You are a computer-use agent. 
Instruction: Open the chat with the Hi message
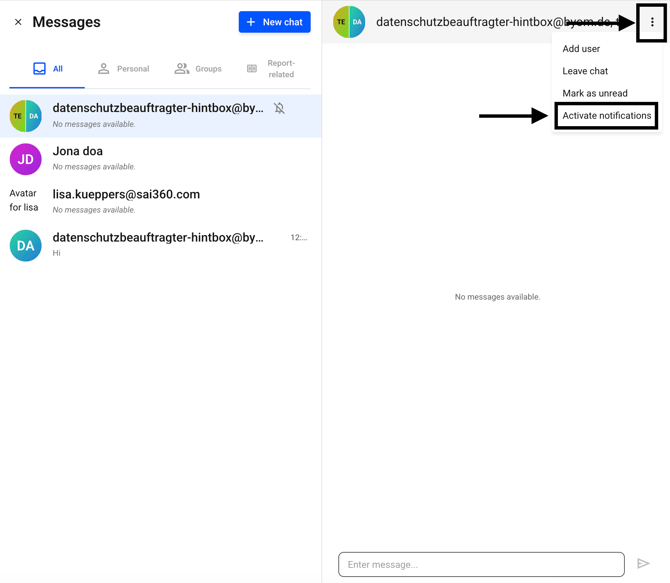click(160, 244)
